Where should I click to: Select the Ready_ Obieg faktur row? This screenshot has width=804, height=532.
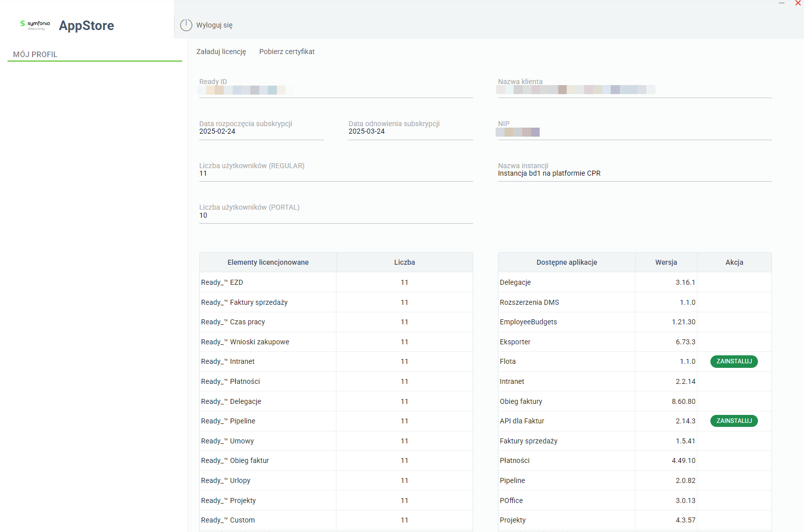coord(336,460)
